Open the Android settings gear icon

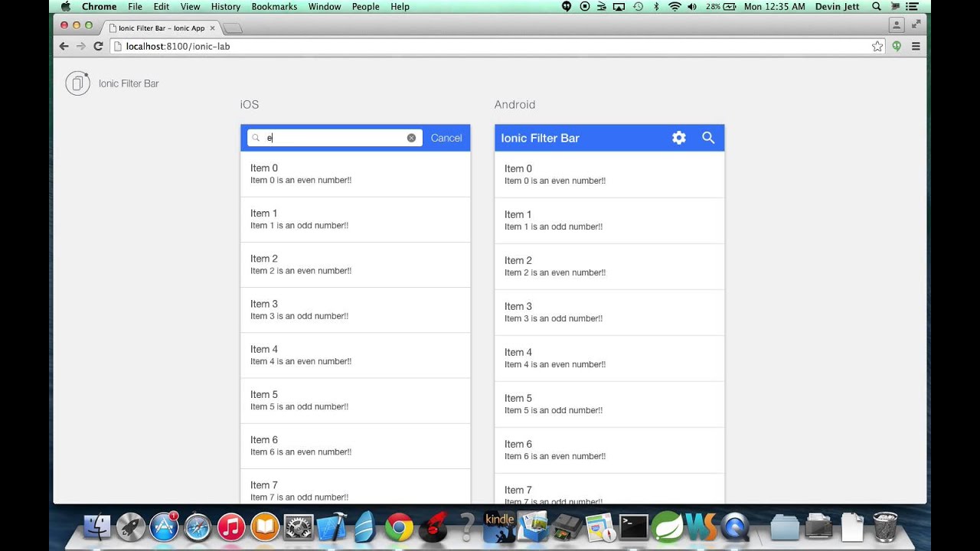click(679, 138)
